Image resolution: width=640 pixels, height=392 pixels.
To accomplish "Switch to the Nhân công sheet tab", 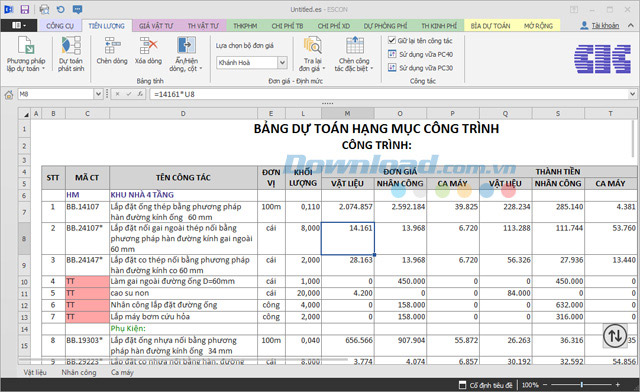I will click(79, 372).
